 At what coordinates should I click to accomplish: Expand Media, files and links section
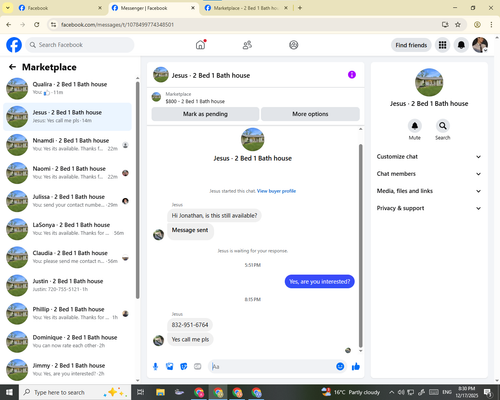click(x=429, y=191)
